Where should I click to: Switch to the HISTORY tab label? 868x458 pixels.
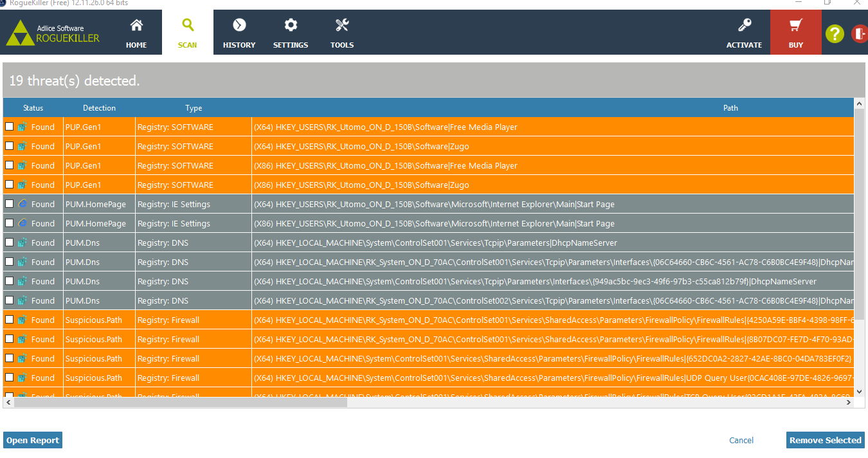pyautogui.click(x=239, y=45)
